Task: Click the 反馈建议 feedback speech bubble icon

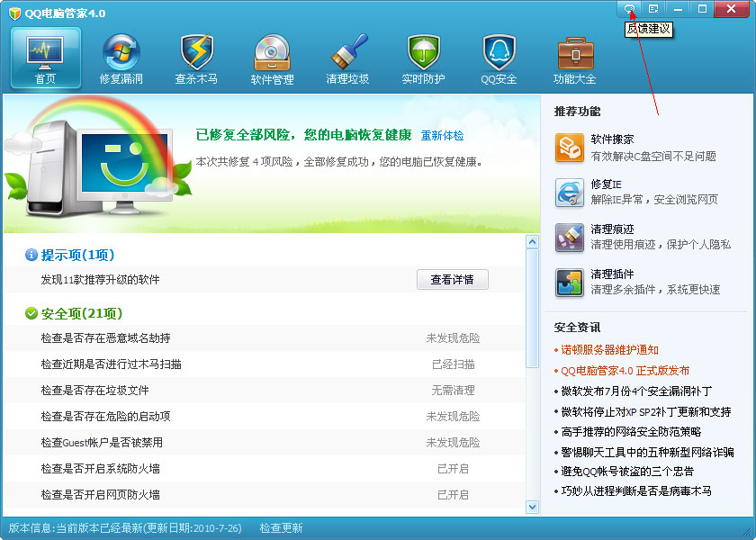Action: coord(629,8)
